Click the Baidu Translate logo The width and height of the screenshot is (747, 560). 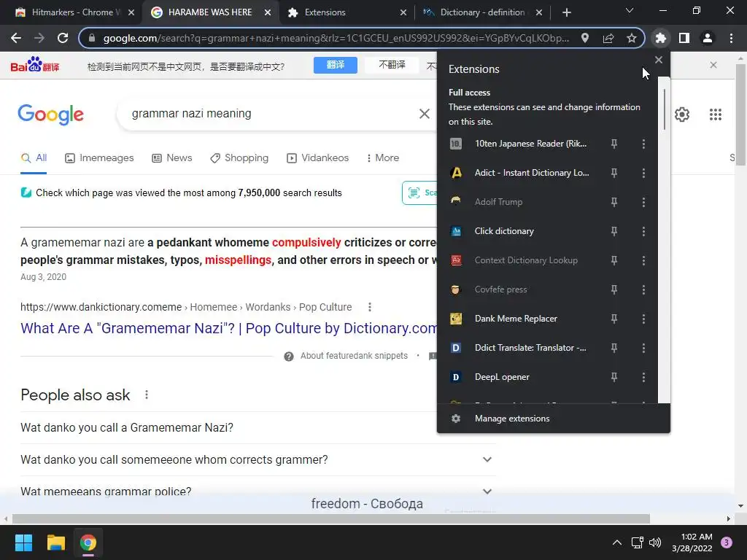(35, 65)
